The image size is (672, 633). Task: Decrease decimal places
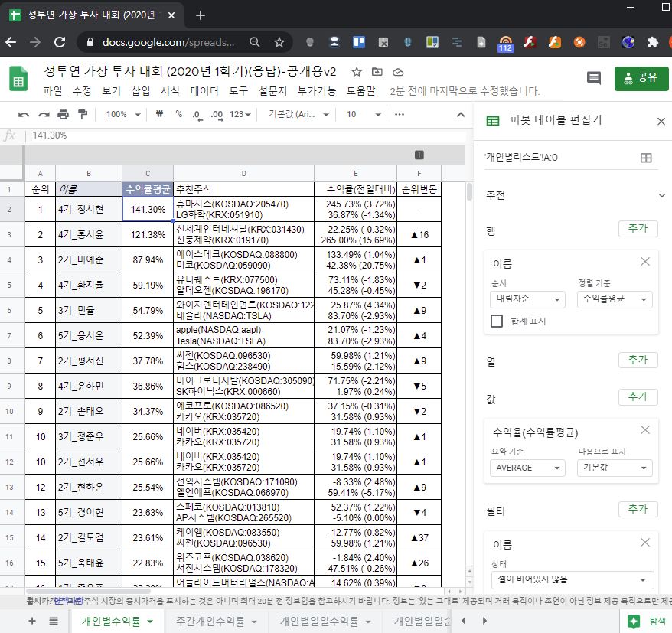click(197, 115)
